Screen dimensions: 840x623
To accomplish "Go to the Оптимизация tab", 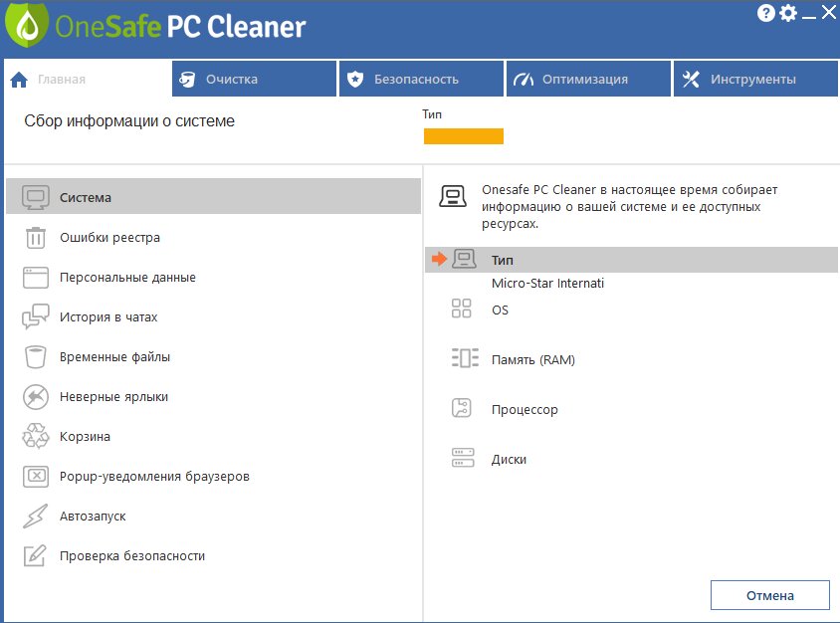I will (588, 79).
